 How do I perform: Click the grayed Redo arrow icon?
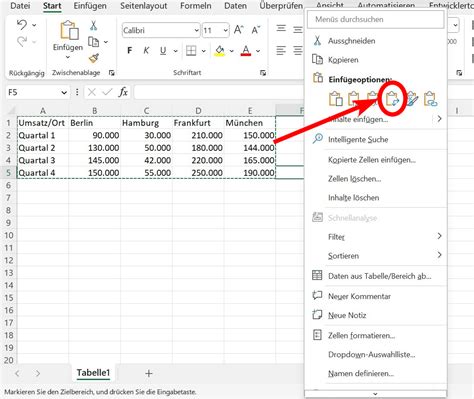[22, 42]
